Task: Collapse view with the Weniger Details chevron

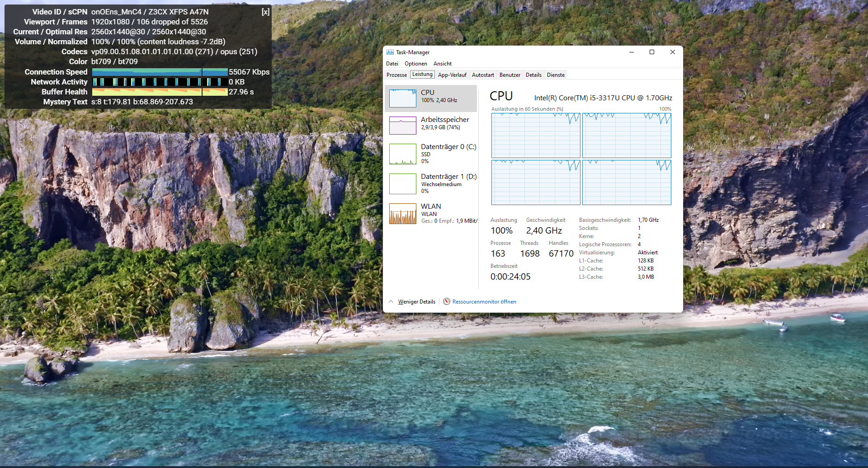Action: pos(391,301)
